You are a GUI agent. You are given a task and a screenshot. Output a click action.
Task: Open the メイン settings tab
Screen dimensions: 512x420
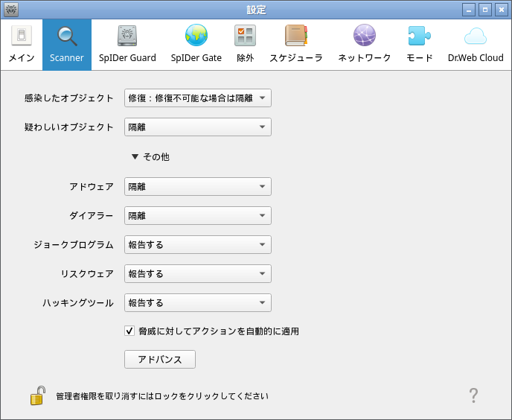pos(22,45)
